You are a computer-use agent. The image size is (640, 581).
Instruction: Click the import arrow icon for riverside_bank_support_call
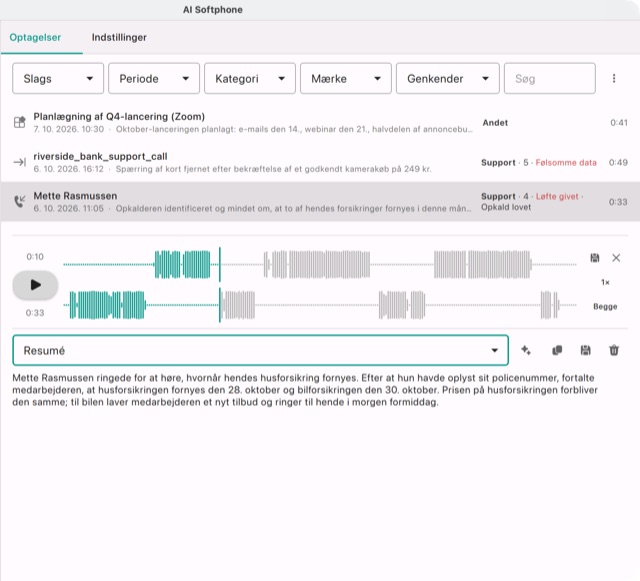tap(19, 162)
